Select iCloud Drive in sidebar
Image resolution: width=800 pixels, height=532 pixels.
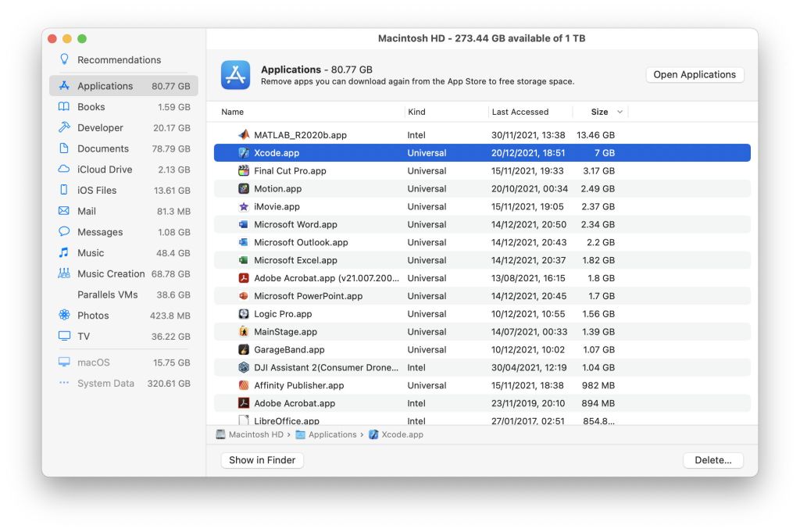click(105, 170)
